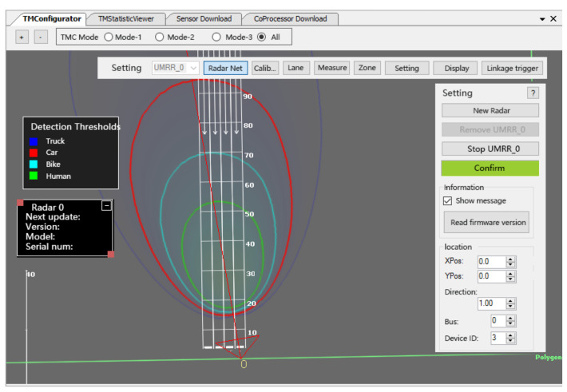
Task: Select the Mode-1 radio button
Action: [109, 37]
